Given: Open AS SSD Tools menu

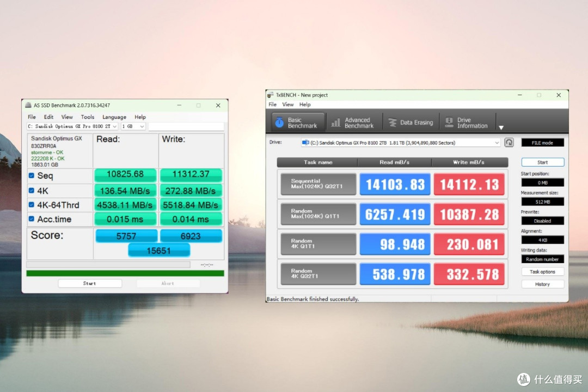Looking at the screenshot, I should [87, 117].
